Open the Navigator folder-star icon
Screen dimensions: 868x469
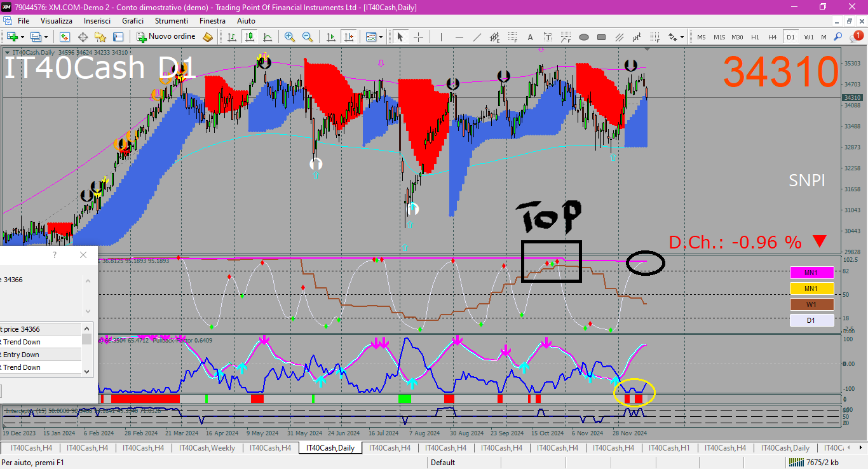100,37
